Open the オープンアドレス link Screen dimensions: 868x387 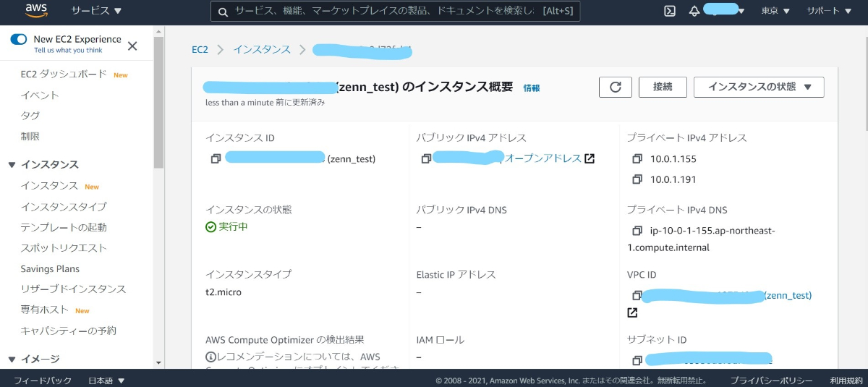[543, 158]
